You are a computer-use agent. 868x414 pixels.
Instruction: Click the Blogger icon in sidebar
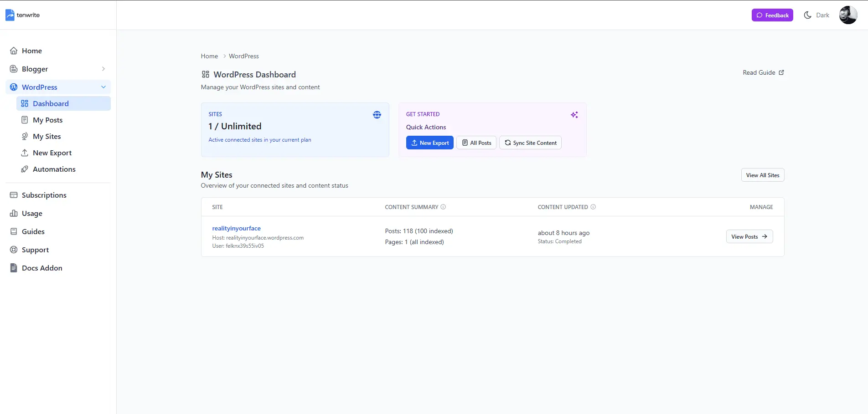[14, 69]
